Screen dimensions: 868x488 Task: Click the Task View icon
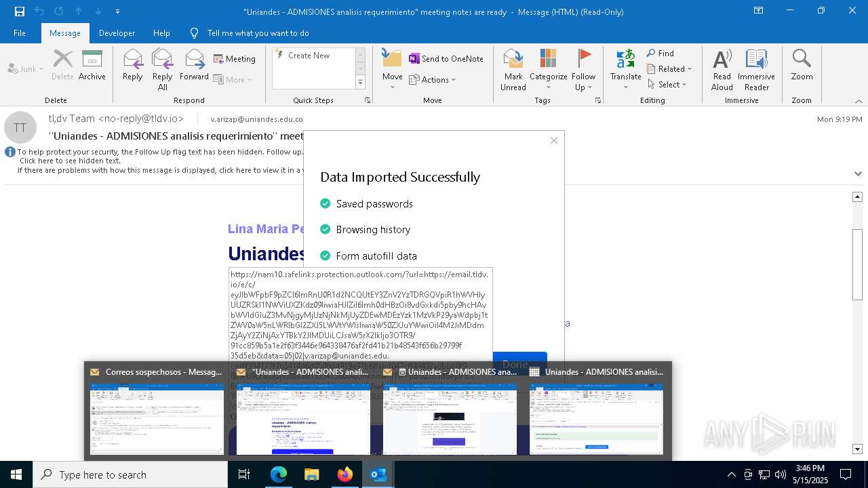244,474
